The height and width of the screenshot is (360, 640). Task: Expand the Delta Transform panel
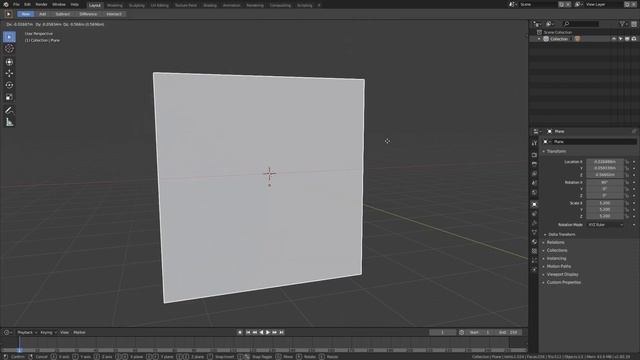coord(562,235)
